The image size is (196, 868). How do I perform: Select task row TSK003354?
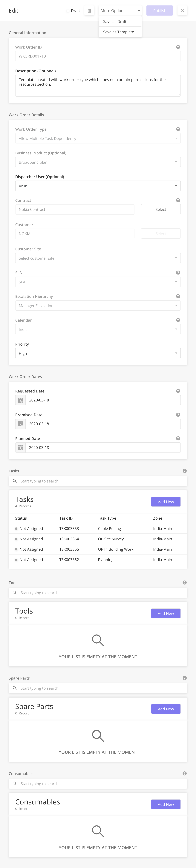[98, 539]
